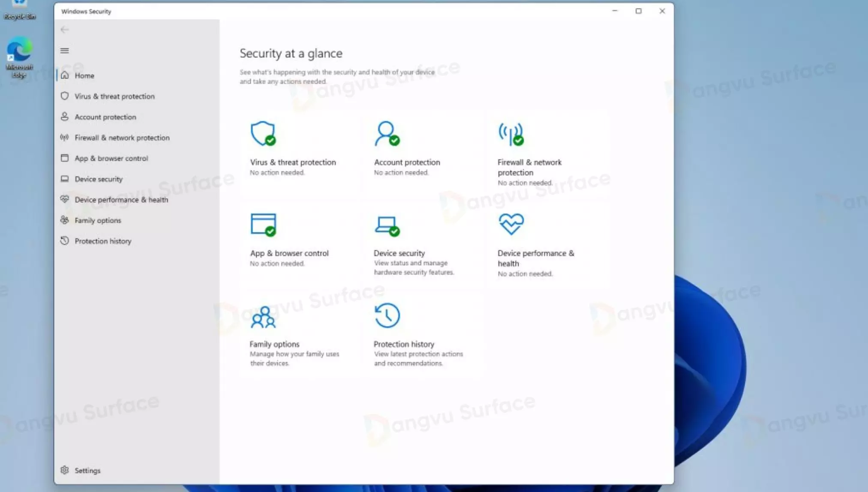
Task: Select Home from the sidebar menu
Action: point(84,75)
